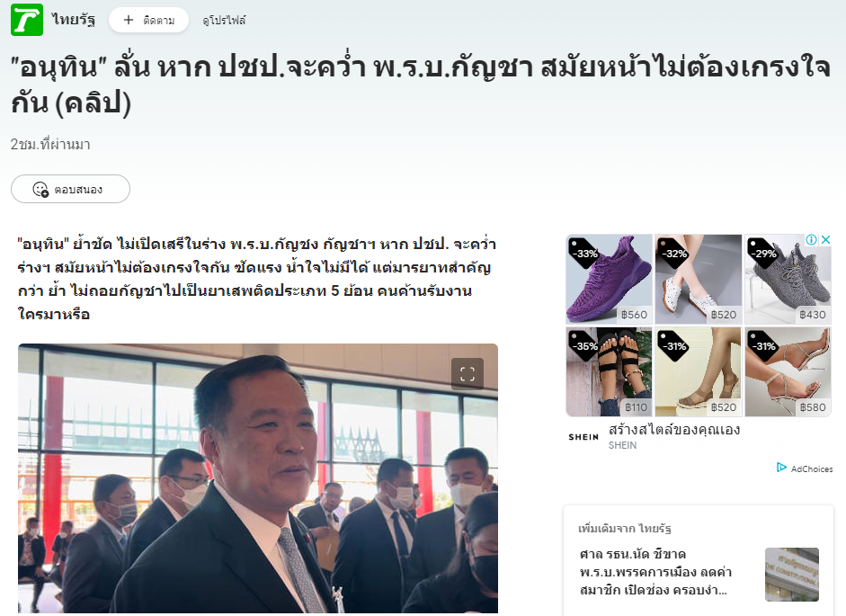Select the white shoes priced ฿520
Screen dimensions: 846x616
[699, 279]
